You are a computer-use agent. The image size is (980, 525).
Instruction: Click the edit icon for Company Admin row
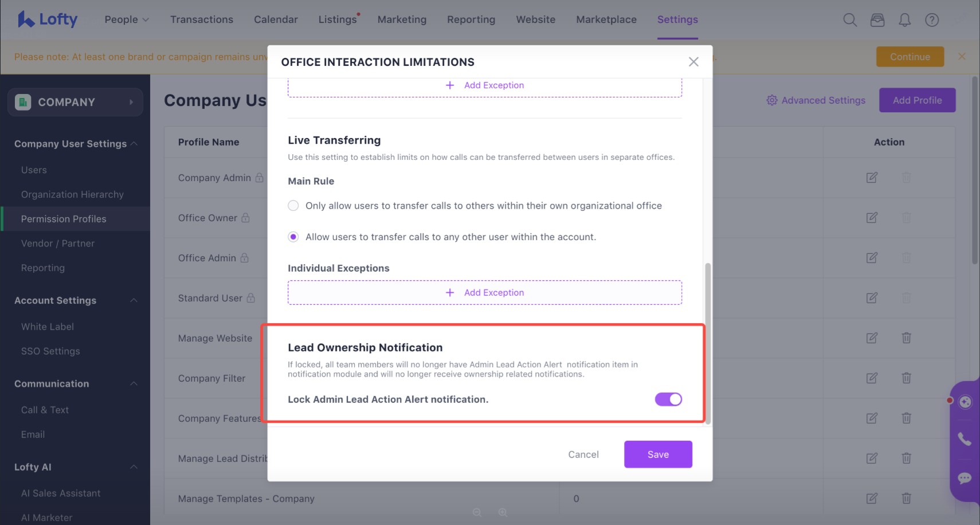(x=872, y=178)
